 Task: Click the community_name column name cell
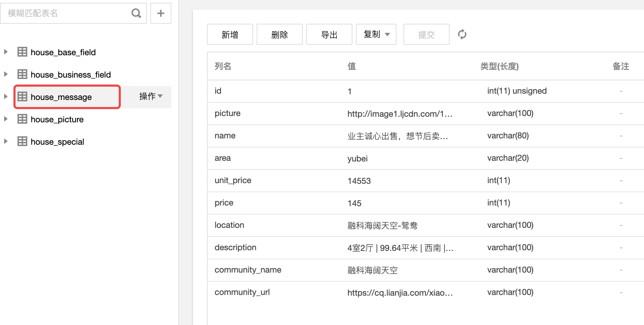(248, 270)
